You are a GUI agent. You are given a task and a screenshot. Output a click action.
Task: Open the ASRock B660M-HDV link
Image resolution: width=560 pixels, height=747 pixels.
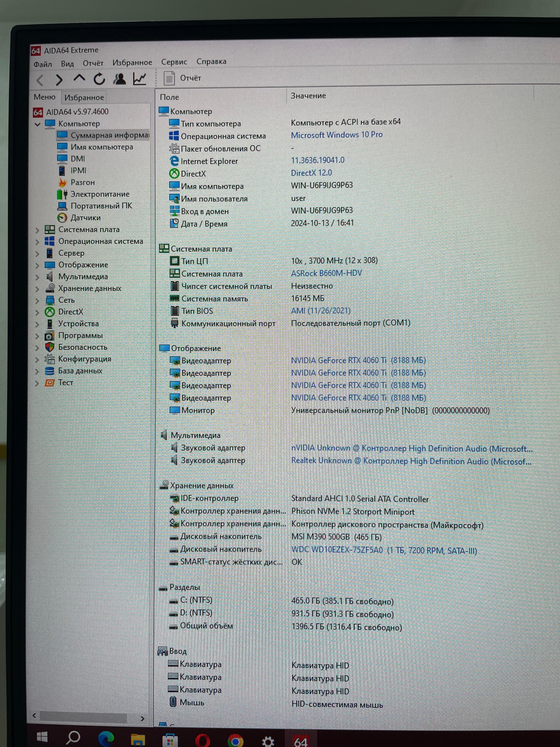coord(326,273)
